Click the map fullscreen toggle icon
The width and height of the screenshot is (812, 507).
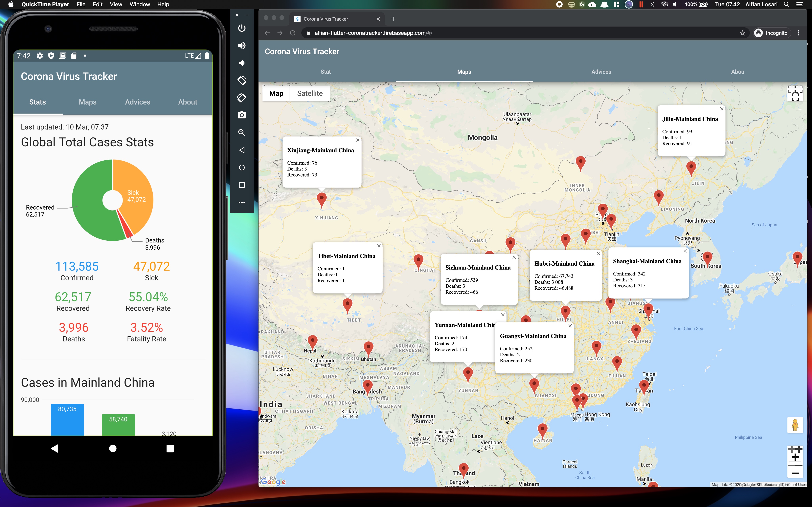pyautogui.click(x=795, y=93)
